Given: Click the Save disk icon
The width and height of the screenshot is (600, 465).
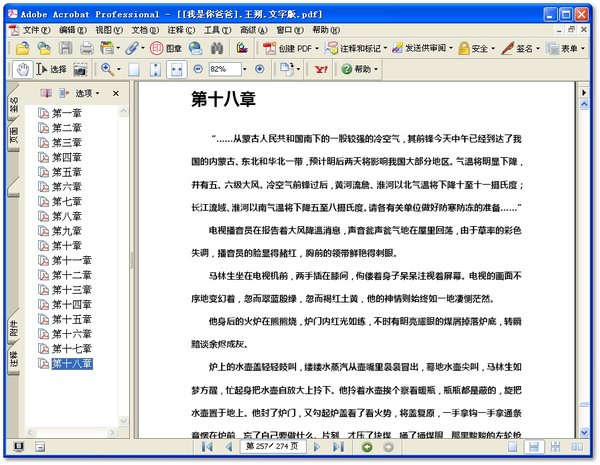Looking at the screenshot, I should point(65,48).
